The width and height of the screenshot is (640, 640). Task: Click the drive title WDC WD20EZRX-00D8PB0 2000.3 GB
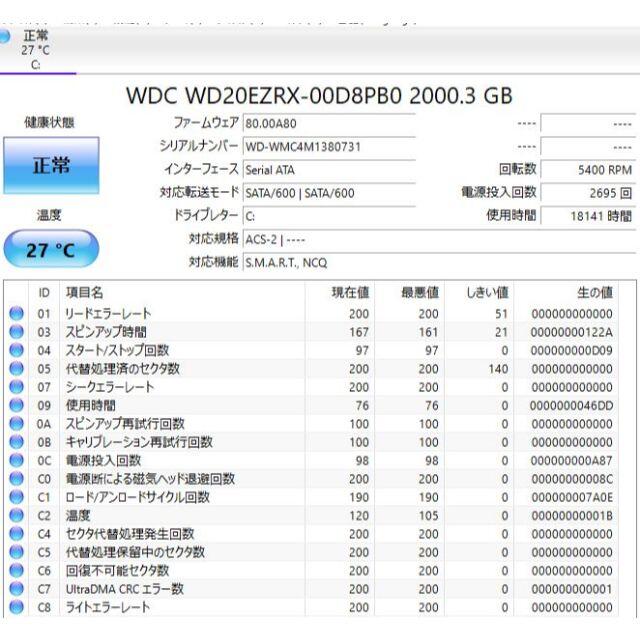[319, 96]
